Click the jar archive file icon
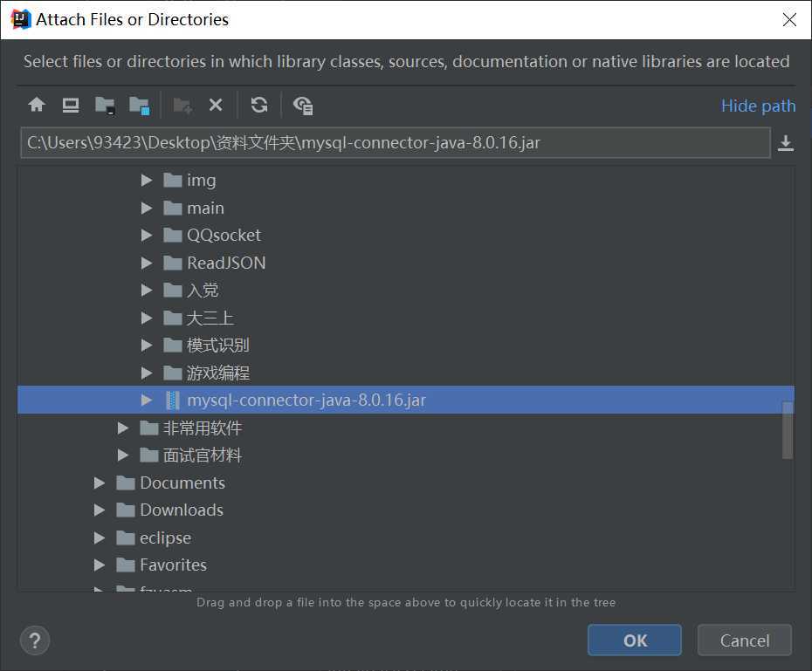The width and height of the screenshot is (812, 671). [173, 400]
